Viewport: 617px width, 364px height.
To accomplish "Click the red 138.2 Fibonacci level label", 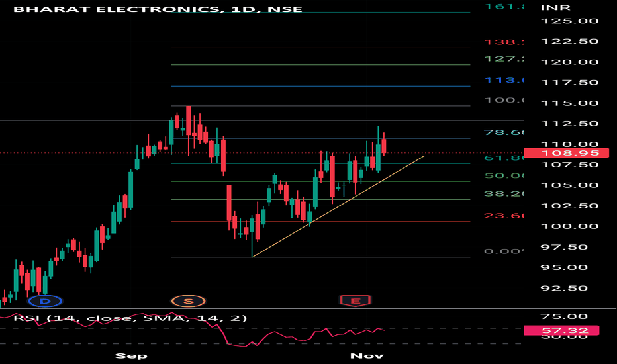I will (x=504, y=42).
